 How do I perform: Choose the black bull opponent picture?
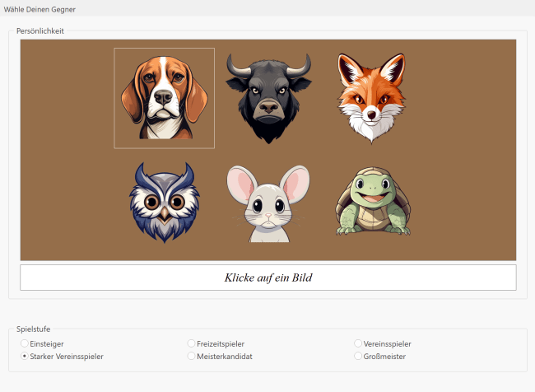pos(268,98)
